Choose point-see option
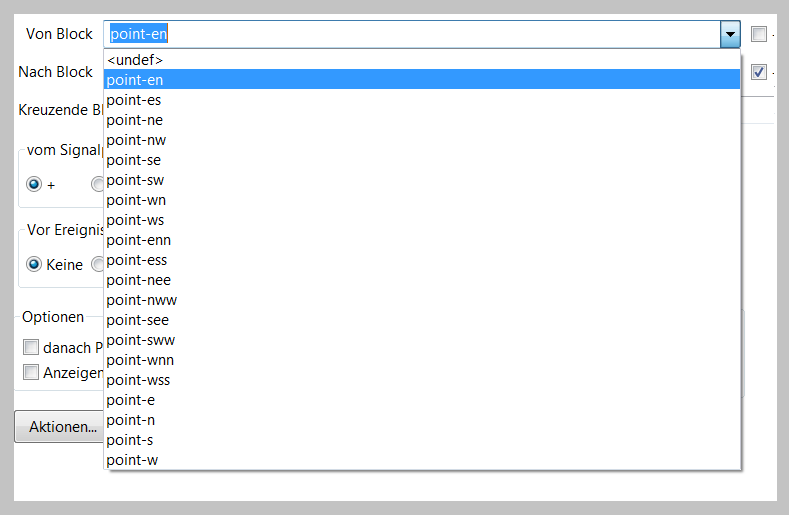Screen dimensions: 789x515 click(137, 320)
